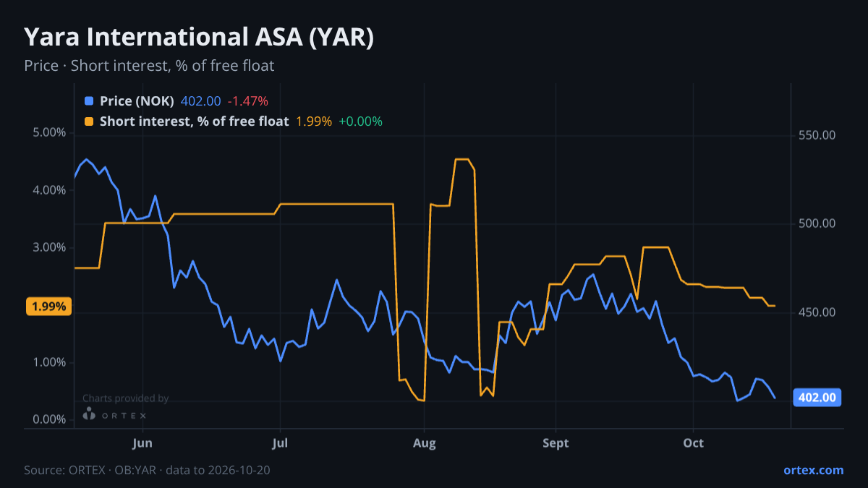Click the subtitle 'Price · Short interest, % of free float'
Viewport: 868px width, 488px height.
[x=149, y=66]
